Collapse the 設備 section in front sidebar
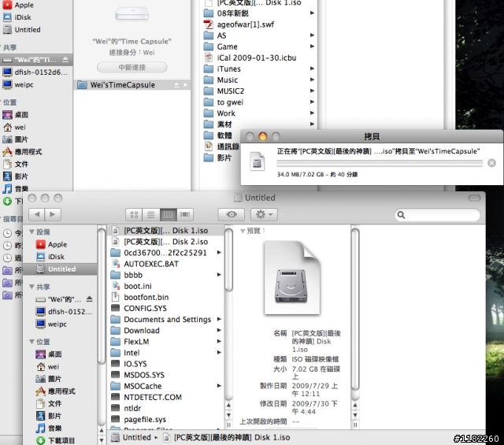This screenshot has height=445, width=504. (x=31, y=232)
